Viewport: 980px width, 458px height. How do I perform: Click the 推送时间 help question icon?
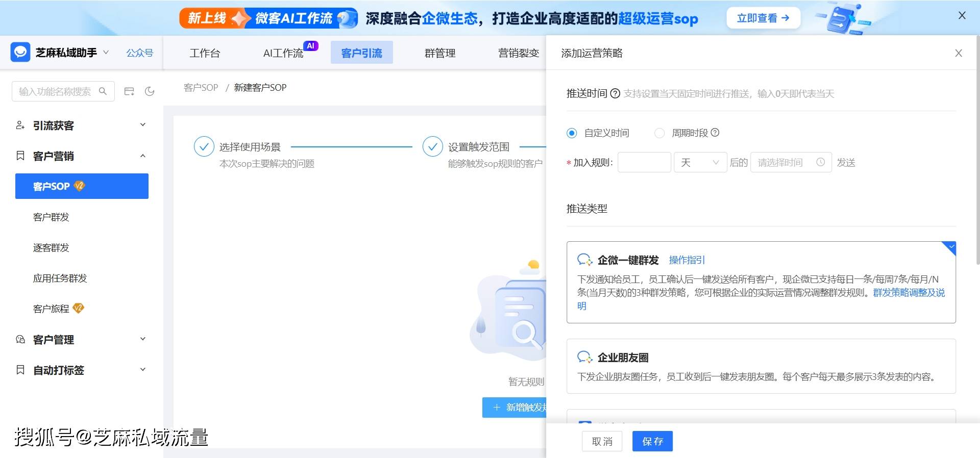[615, 93]
